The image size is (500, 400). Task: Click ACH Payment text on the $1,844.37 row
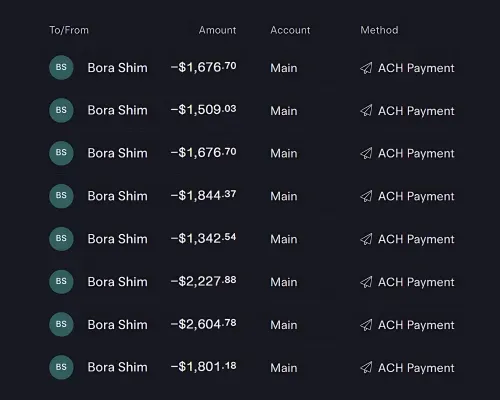(x=416, y=197)
